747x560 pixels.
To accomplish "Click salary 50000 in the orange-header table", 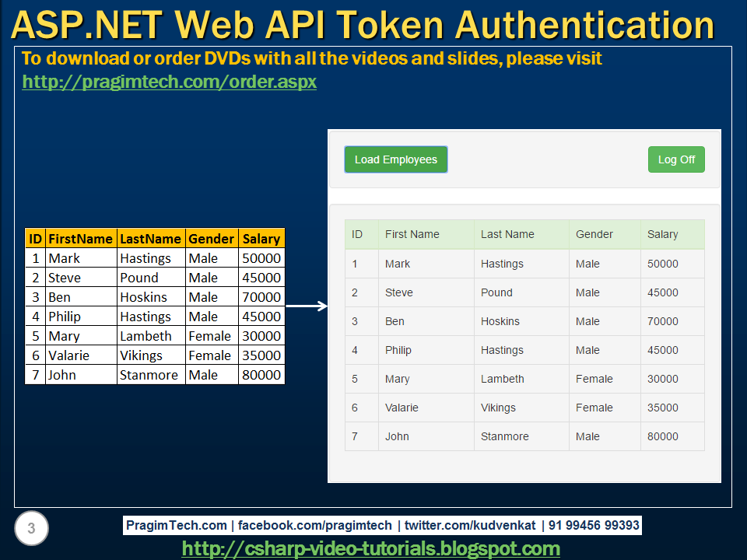I will 261,258.
